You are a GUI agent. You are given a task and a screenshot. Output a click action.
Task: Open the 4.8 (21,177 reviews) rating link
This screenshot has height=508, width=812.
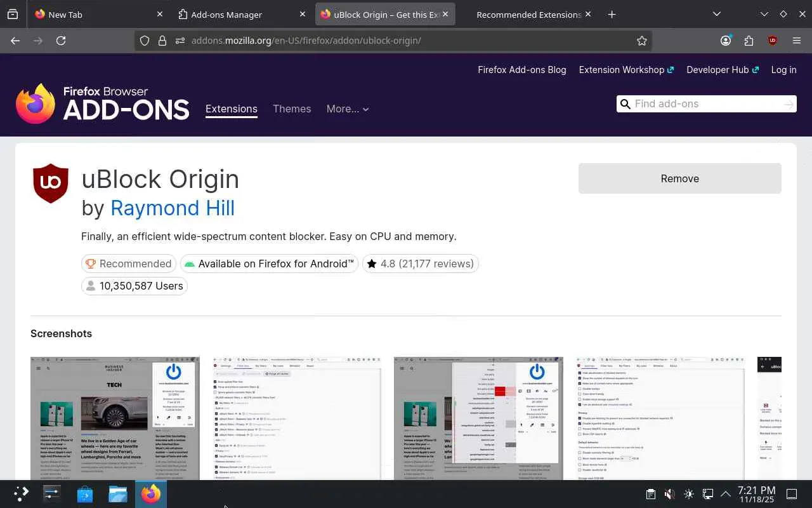(420, 264)
